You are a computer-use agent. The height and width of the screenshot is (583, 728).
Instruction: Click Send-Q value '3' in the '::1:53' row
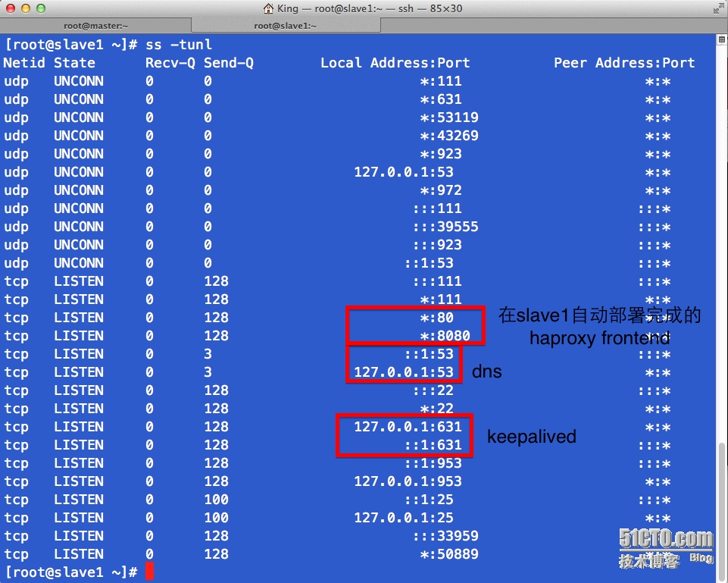(x=208, y=354)
